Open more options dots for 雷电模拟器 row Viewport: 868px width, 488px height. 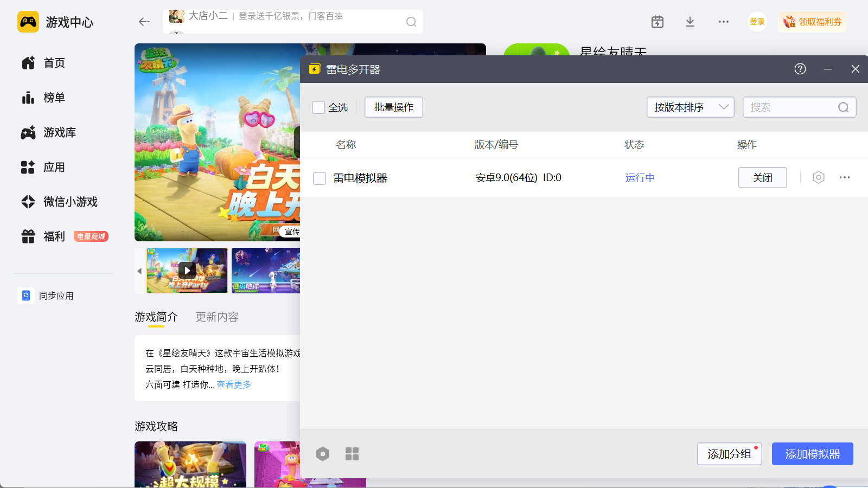845,177
